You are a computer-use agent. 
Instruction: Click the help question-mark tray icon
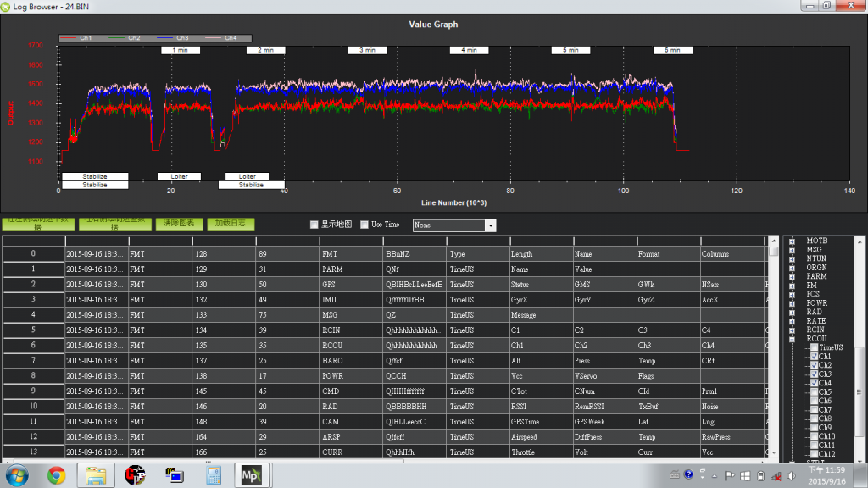click(688, 474)
